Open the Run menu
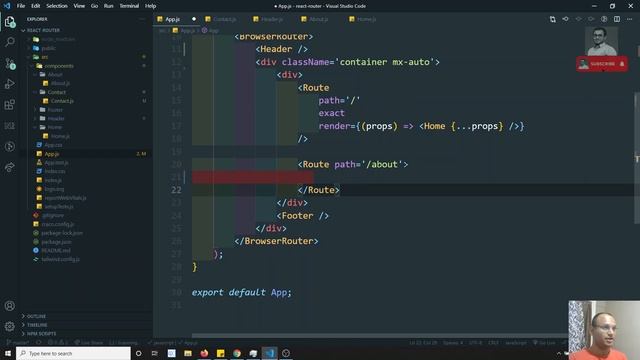Screen dimensions: 640x360 click(x=108, y=6)
